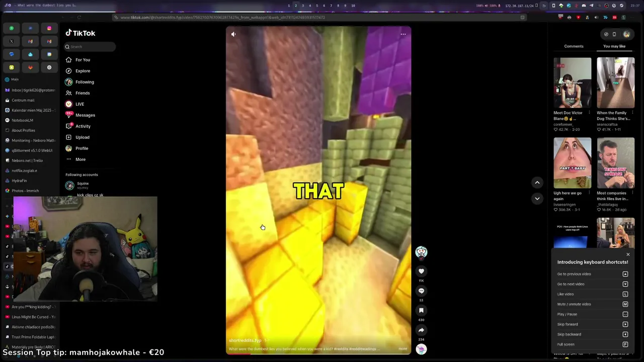Click the clock 23:37 in system bar
The image size is (644, 362).
tap(635, 6)
